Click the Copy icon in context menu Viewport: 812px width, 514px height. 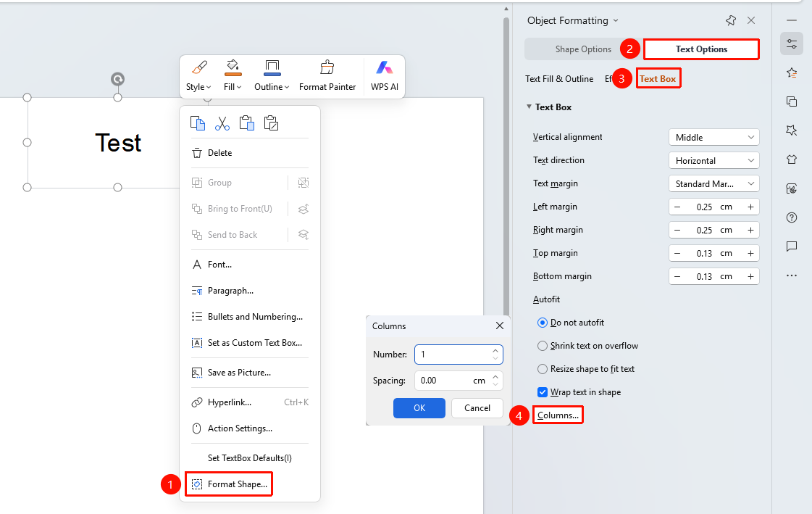tap(197, 123)
